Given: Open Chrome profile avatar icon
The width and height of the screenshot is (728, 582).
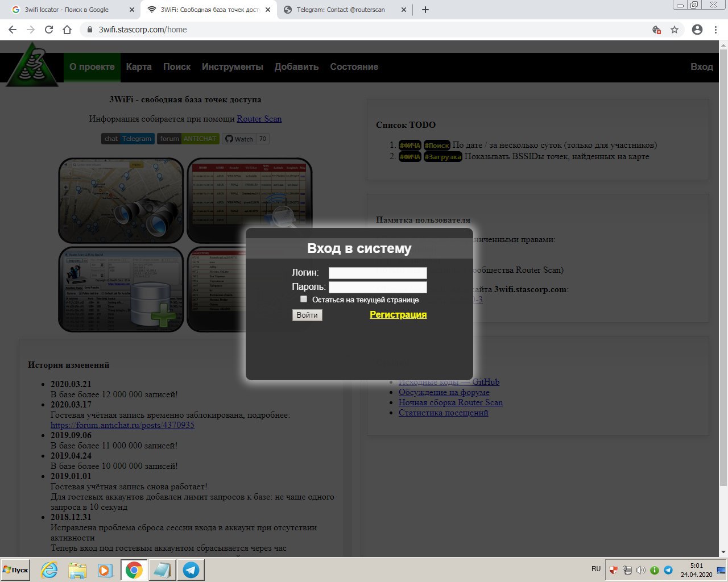Looking at the screenshot, I should [x=697, y=30].
